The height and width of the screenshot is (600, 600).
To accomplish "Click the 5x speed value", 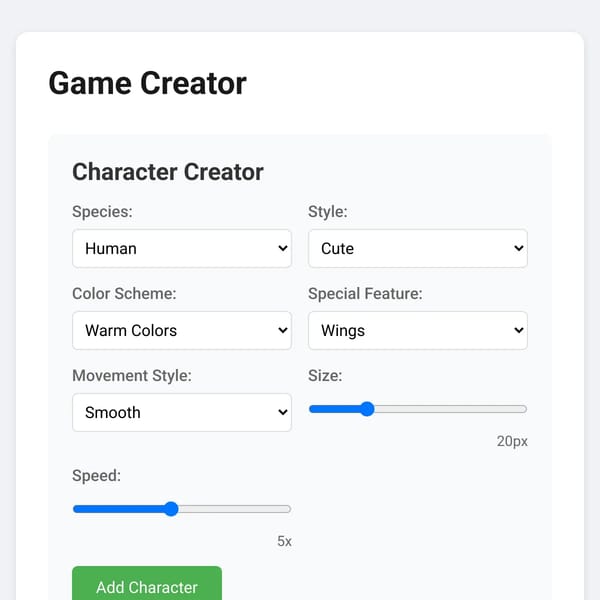I will (284, 541).
